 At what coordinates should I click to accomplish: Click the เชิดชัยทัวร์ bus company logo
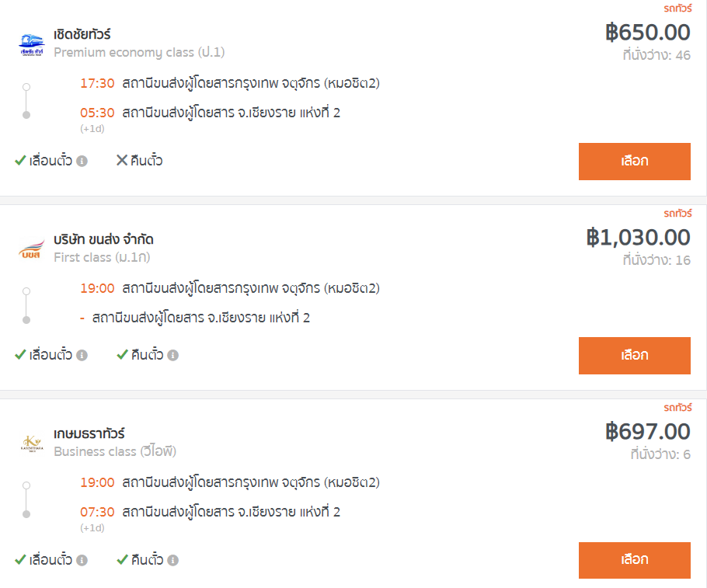[32, 44]
